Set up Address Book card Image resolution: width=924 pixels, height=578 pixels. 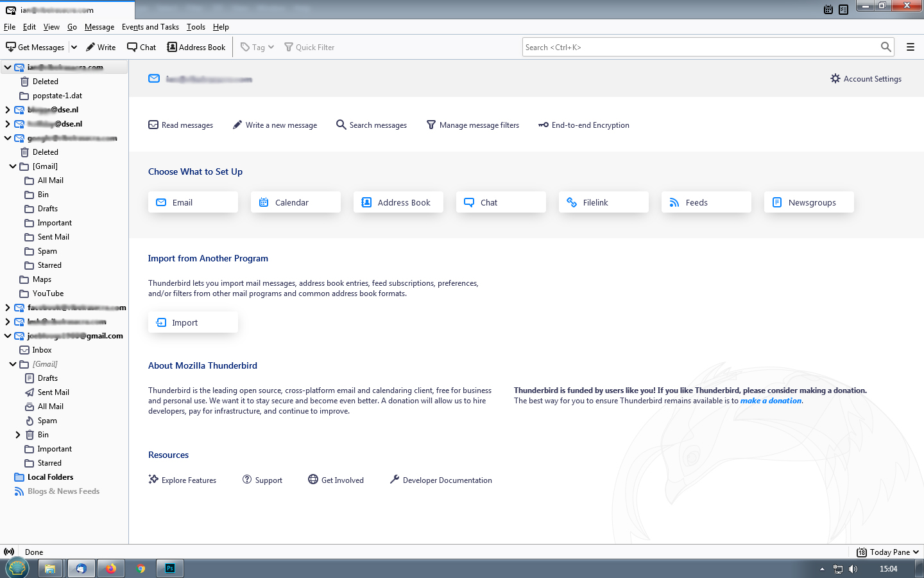(x=398, y=202)
